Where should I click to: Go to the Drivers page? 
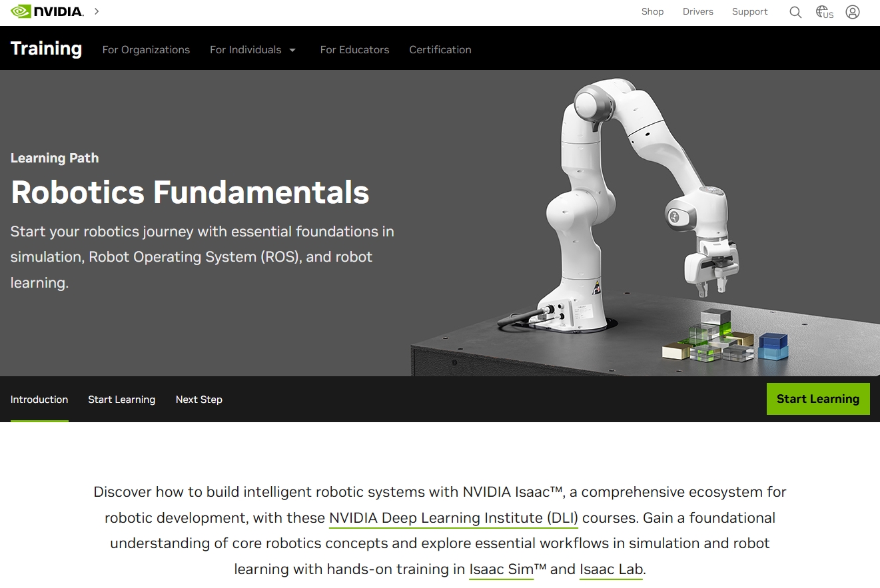pos(697,12)
